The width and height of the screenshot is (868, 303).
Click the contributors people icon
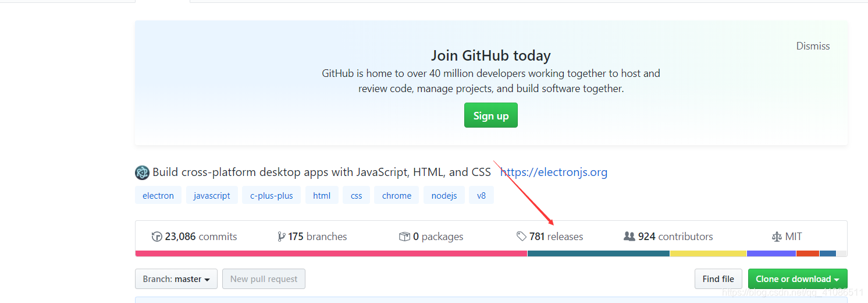coord(629,237)
